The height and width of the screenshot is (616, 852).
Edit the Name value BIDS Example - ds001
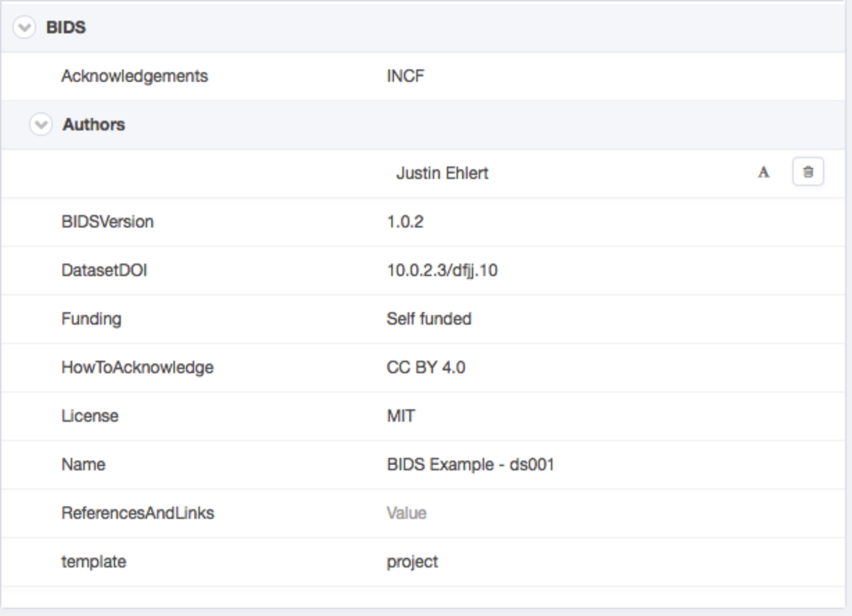click(470, 465)
